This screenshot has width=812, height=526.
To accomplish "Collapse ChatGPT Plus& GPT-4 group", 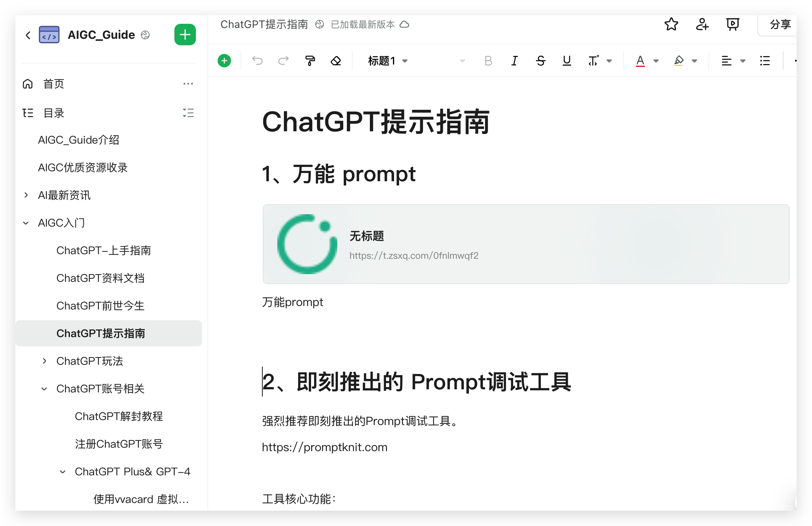I will [x=63, y=471].
